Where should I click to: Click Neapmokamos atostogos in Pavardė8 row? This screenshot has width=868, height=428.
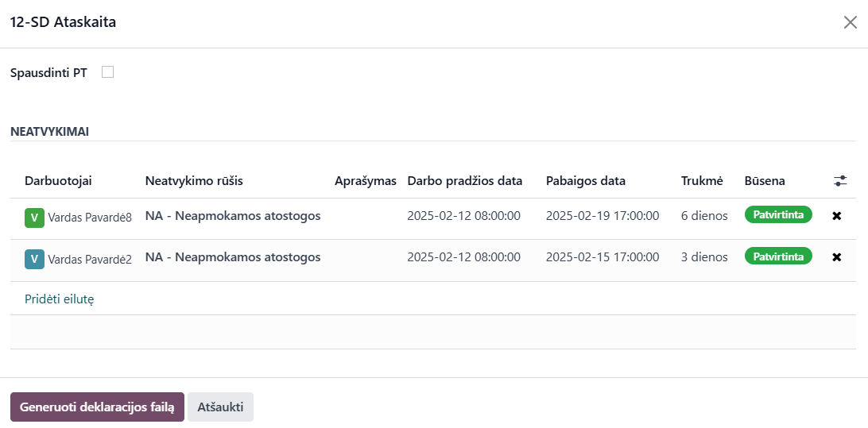[233, 216]
